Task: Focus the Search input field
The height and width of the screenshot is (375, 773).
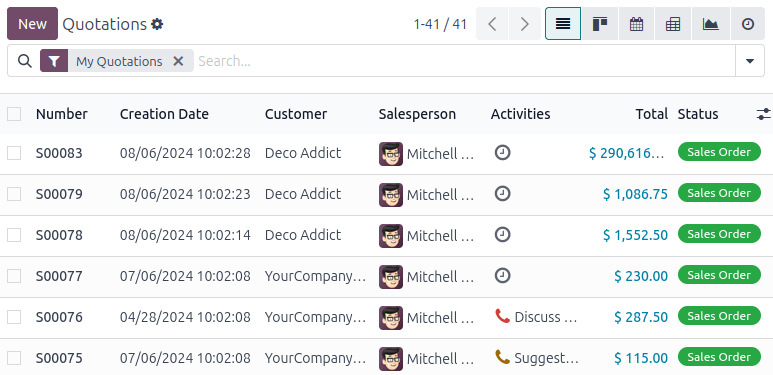Action: click(463, 61)
